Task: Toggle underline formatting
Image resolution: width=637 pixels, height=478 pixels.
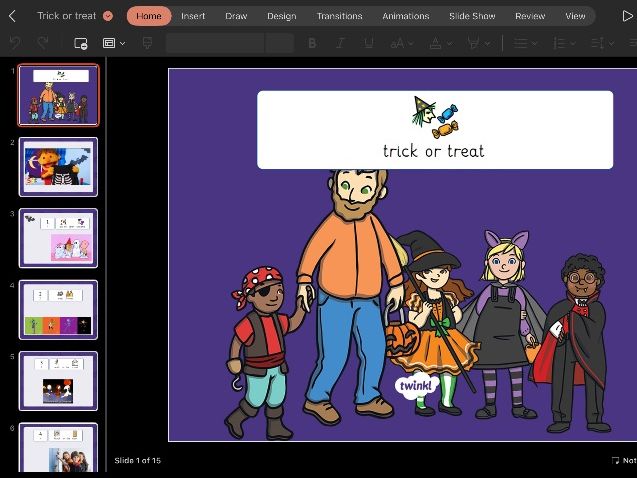Action: 369,43
